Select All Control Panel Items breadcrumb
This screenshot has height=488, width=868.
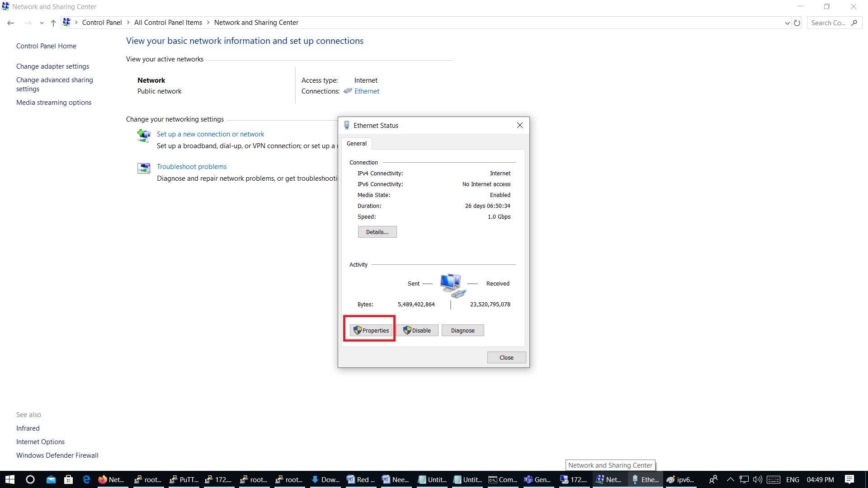point(168,23)
